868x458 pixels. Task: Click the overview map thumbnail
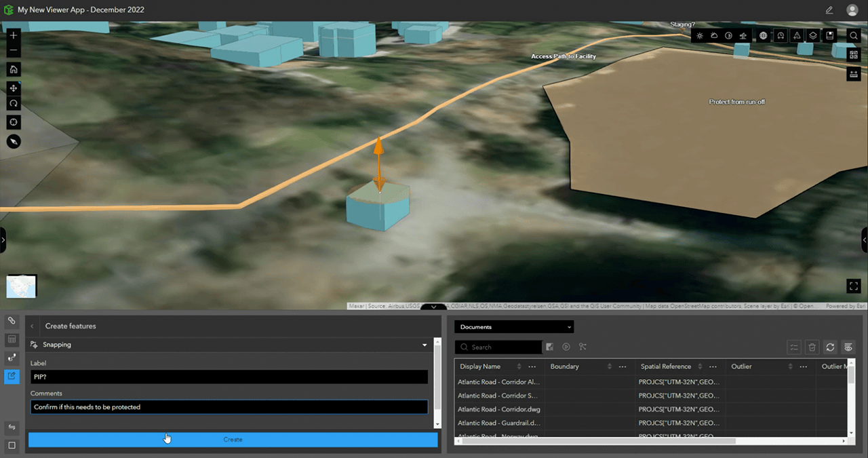[21, 286]
